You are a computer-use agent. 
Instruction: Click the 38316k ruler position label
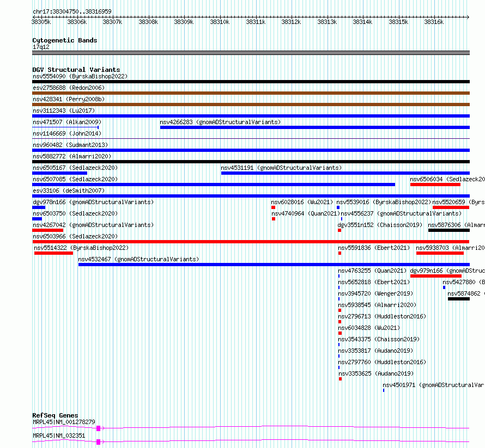[x=434, y=22]
